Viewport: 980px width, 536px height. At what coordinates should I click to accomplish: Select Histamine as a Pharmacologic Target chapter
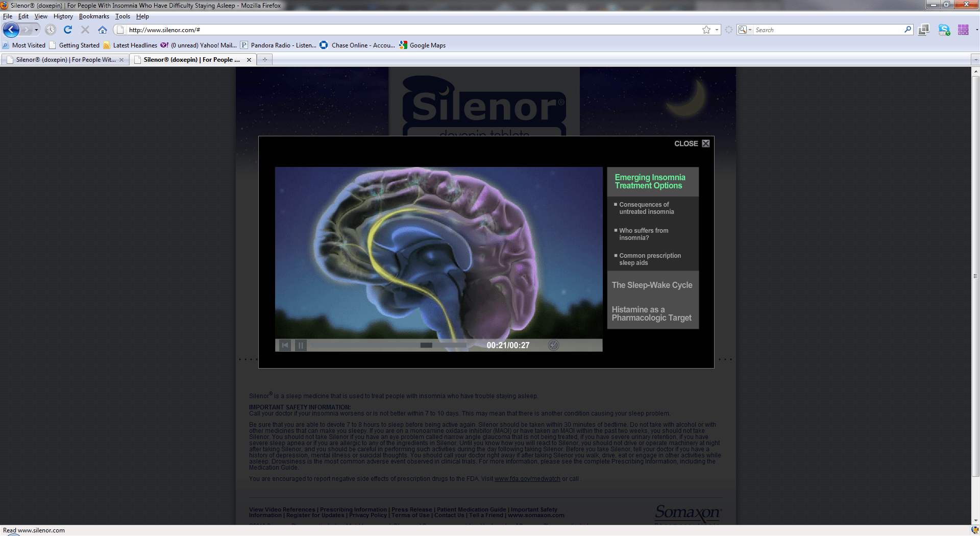pos(652,314)
